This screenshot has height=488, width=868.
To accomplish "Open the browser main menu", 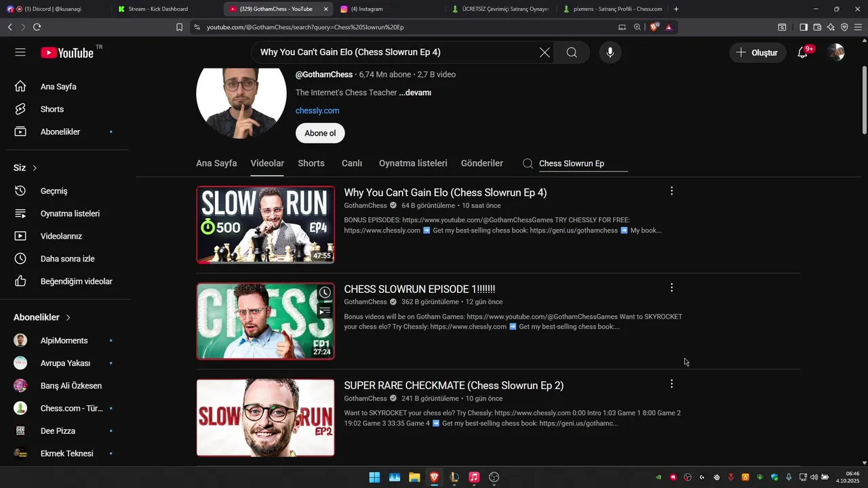I will [x=858, y=27].
